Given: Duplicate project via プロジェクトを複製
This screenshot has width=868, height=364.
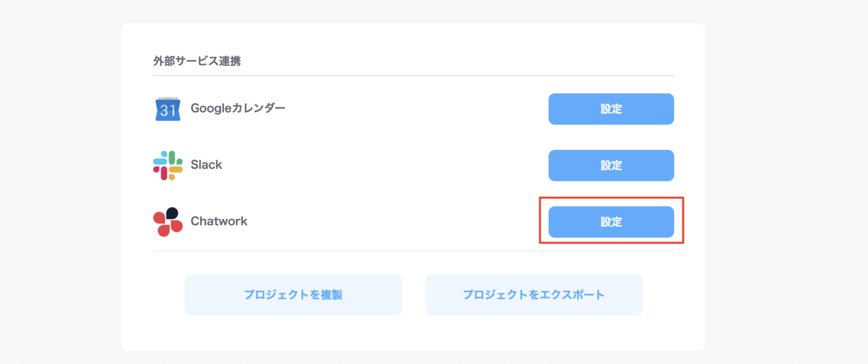Looking at the screenshot, I should pos(293,294).
